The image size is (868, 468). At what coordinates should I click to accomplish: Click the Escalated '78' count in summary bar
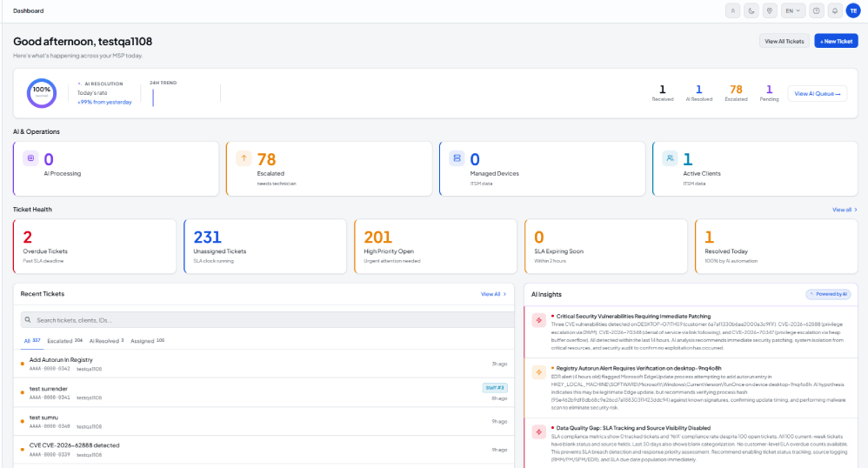point(736,90)
